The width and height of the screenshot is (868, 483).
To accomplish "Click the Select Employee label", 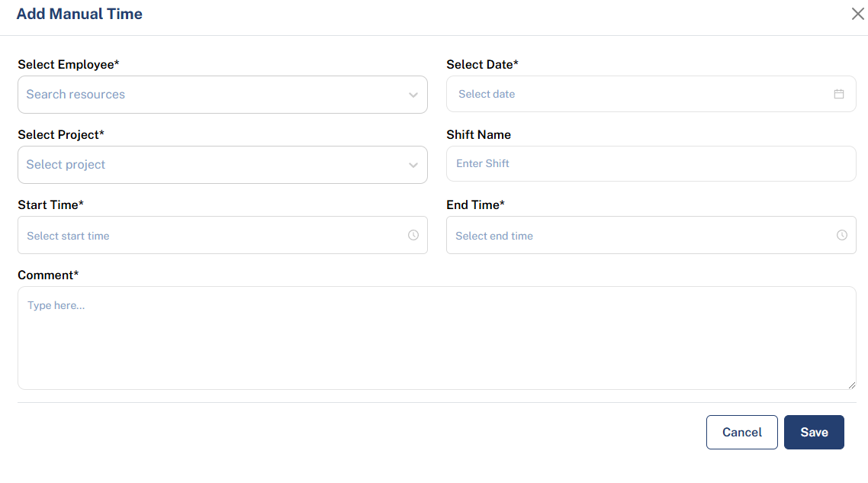I will coord(68,64).
